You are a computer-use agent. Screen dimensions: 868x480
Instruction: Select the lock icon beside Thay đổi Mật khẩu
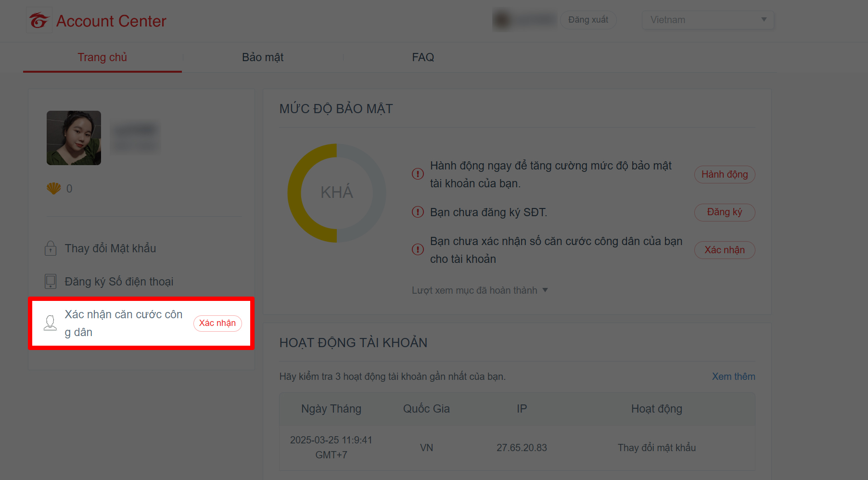point(50,248)
